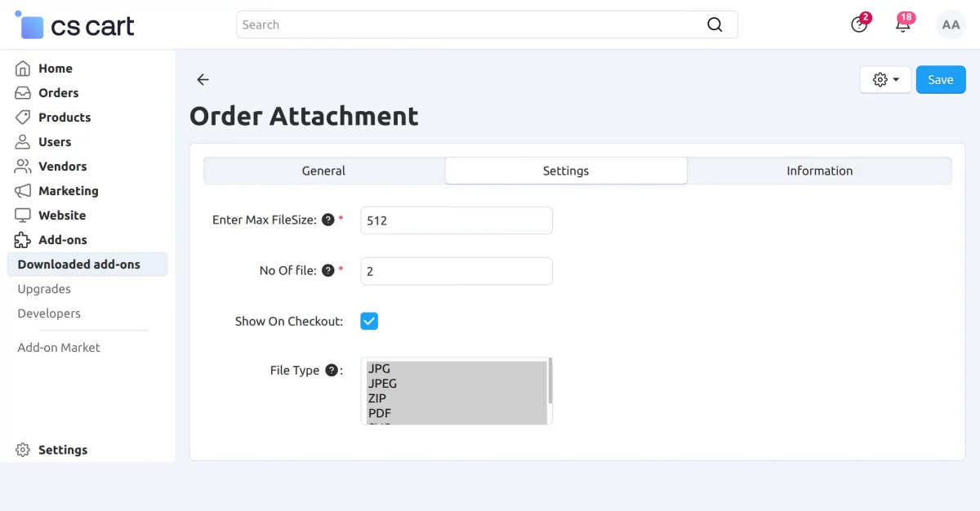This screenshot has width=980, height=511.
Task: Open Vendors via its sidebar icon
Action: pos(22,167)
